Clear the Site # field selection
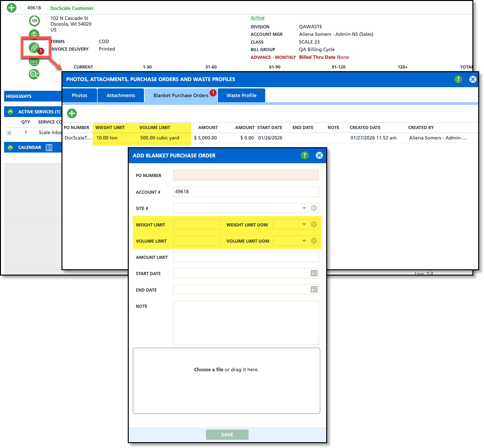Screen dimensions: 484x448 click(313, 208)
